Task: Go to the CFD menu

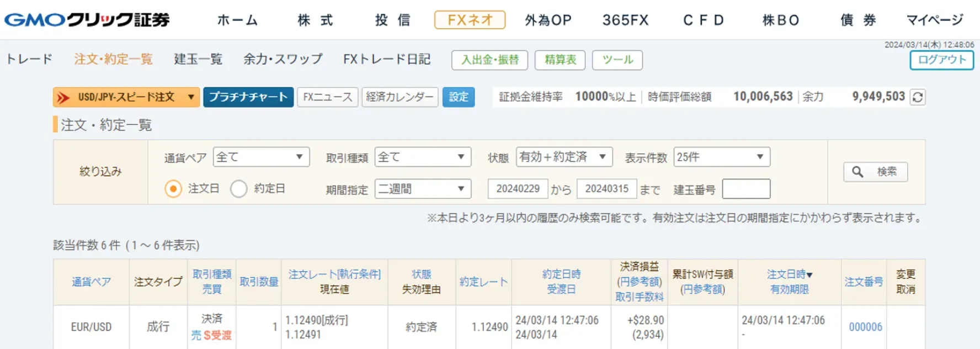Action: (x=704, y=20)
